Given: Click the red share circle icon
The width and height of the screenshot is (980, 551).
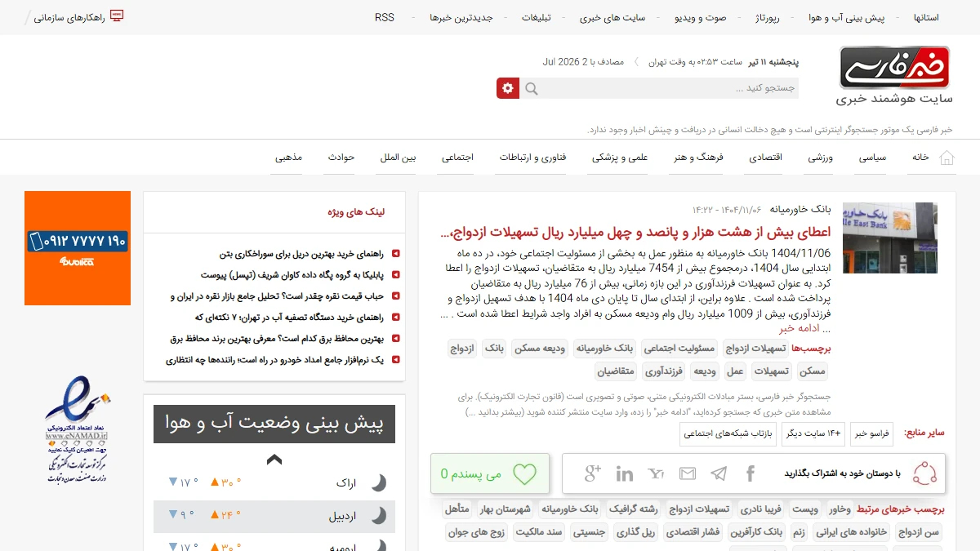Looking at the screenshot, I should [x=924, y=473].
